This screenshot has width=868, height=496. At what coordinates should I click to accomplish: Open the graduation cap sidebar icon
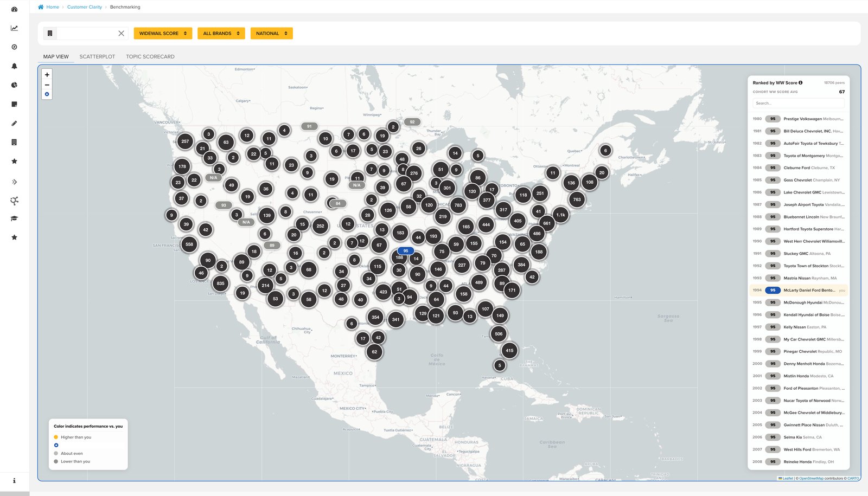14,218
